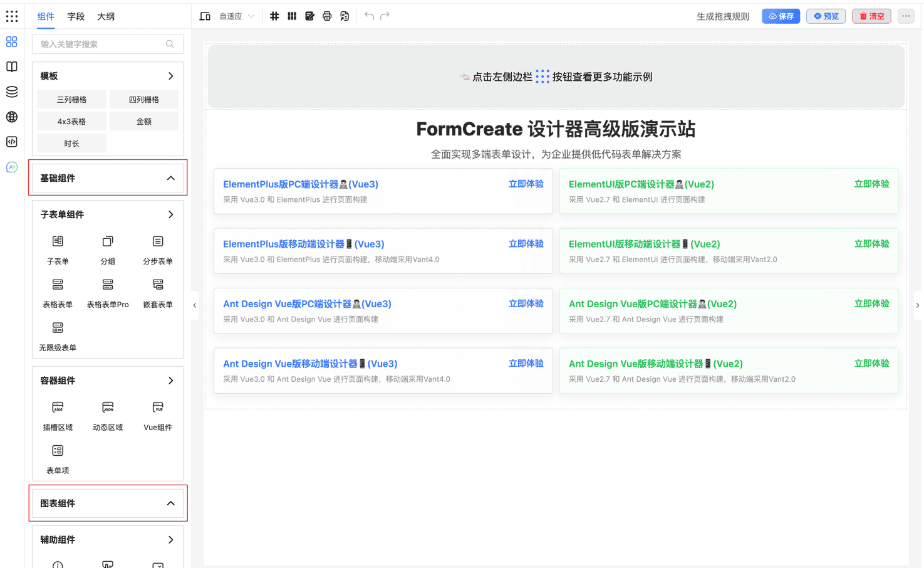Screen dimensions: 924x568
Task: Click the printer toolbar icon
Action: pyautogui.click(x=327, y=16)
